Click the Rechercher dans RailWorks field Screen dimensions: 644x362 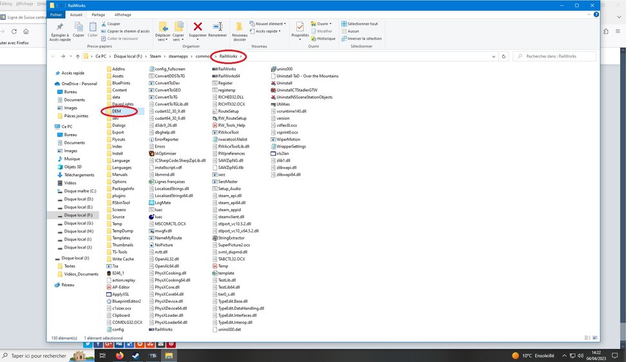[x=554, y=56]
